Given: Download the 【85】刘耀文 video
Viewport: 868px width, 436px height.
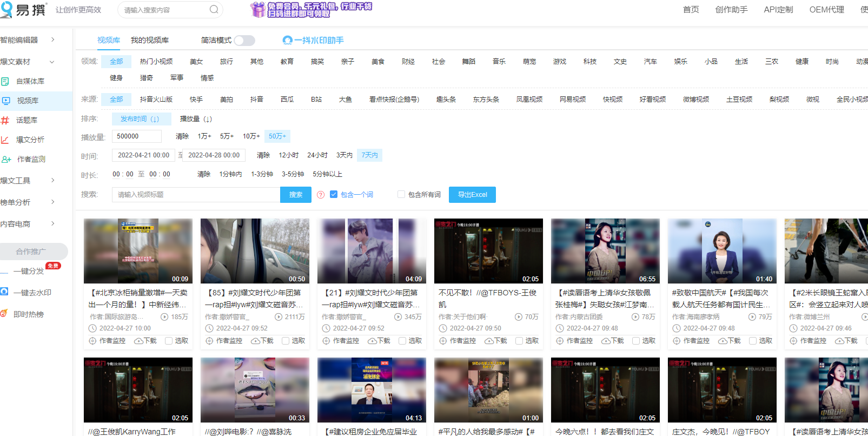Looking at the screenshot, I should [x=262, y=341].
